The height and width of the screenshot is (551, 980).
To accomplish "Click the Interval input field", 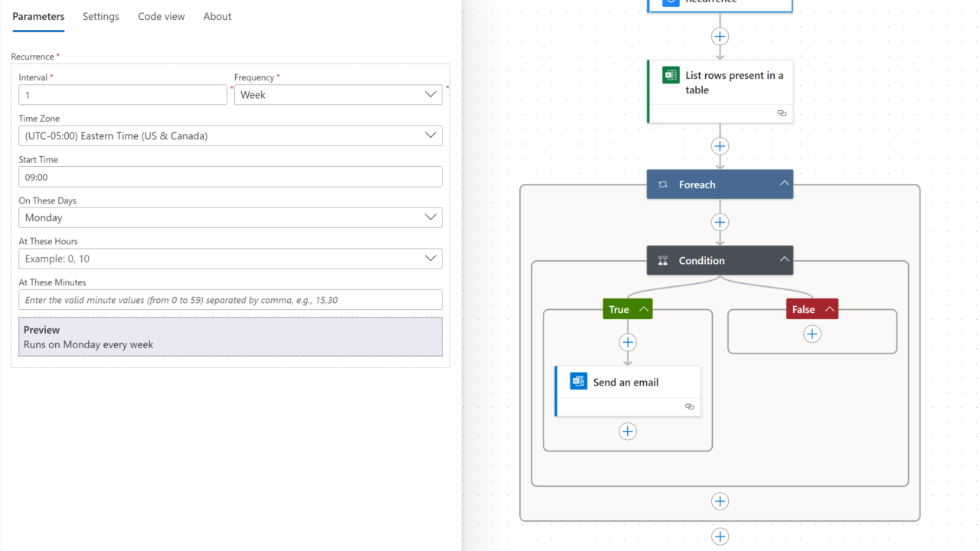I will [122, 95].
